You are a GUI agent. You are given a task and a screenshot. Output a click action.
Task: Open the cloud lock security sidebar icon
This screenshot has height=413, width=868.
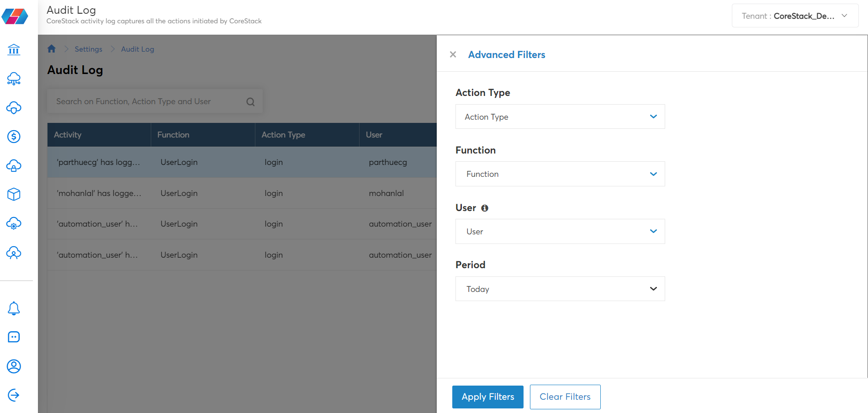(14, 165)
